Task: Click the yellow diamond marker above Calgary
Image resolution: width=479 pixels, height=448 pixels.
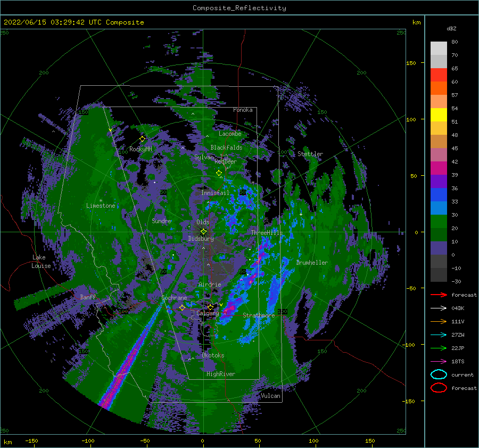Action: tap(210, 307)
